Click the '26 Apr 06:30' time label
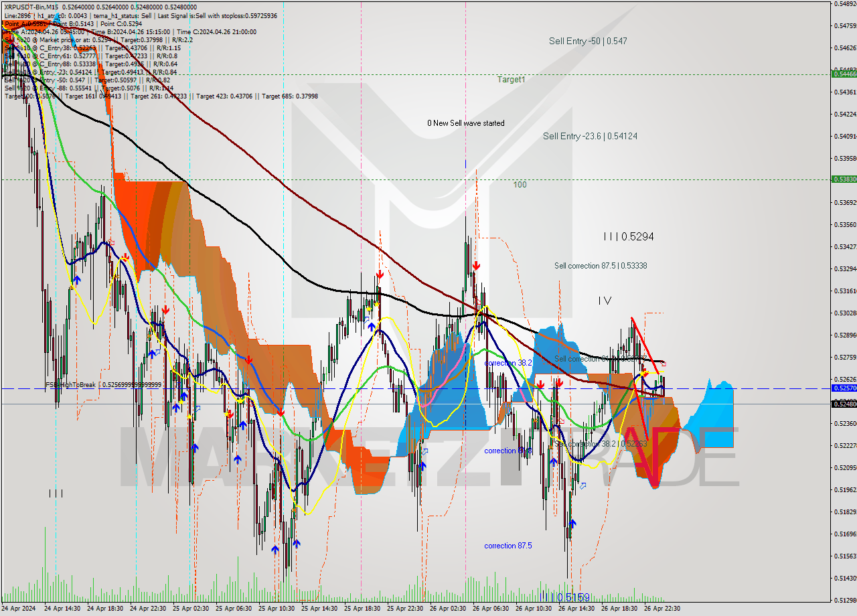Viewport: 857px width, 616px height. (x=491, y=609)
